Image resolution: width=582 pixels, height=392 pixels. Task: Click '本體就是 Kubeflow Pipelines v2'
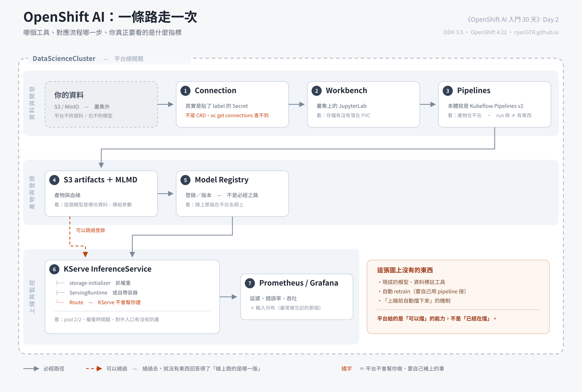pyautogui.click(x=485, y=106)
